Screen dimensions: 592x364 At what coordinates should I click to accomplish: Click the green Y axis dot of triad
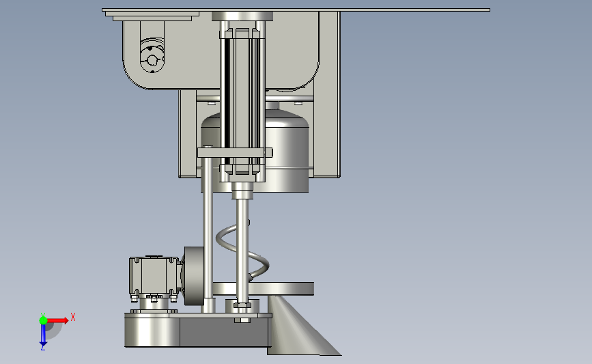pyautogui.click(x=43, y=320)
